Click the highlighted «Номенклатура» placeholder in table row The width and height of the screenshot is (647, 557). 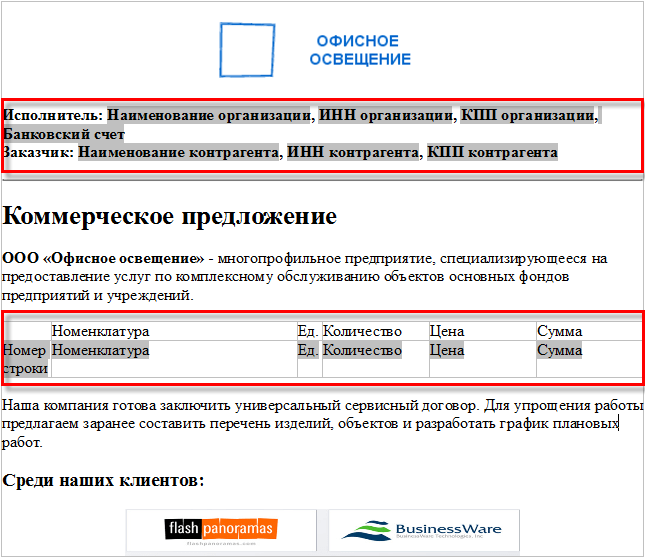(x=100, y=351)
